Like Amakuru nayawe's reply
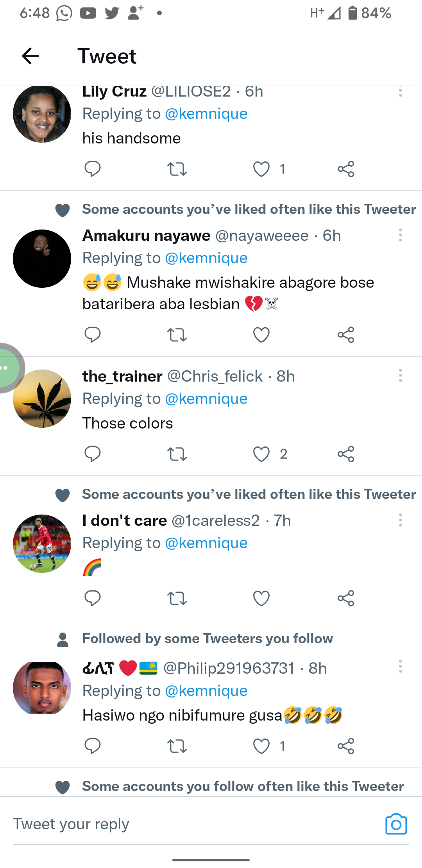 [261, 335]
